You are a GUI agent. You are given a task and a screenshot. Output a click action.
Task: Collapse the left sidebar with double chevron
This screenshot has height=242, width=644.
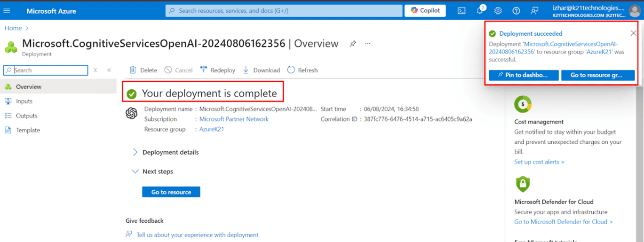click(109, 70)
